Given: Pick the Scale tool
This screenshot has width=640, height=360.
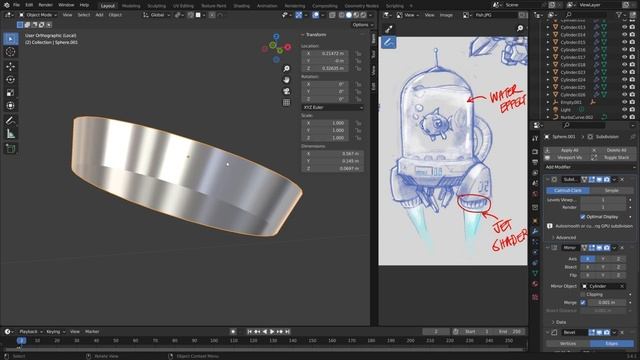Looking at the screenshot, I should (x=11, y=93).
